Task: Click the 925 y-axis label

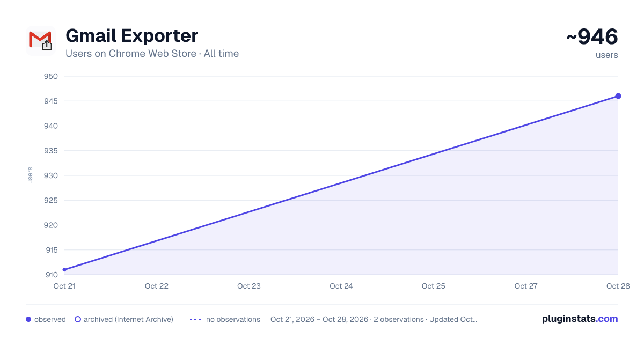Action: click(51, 200)
